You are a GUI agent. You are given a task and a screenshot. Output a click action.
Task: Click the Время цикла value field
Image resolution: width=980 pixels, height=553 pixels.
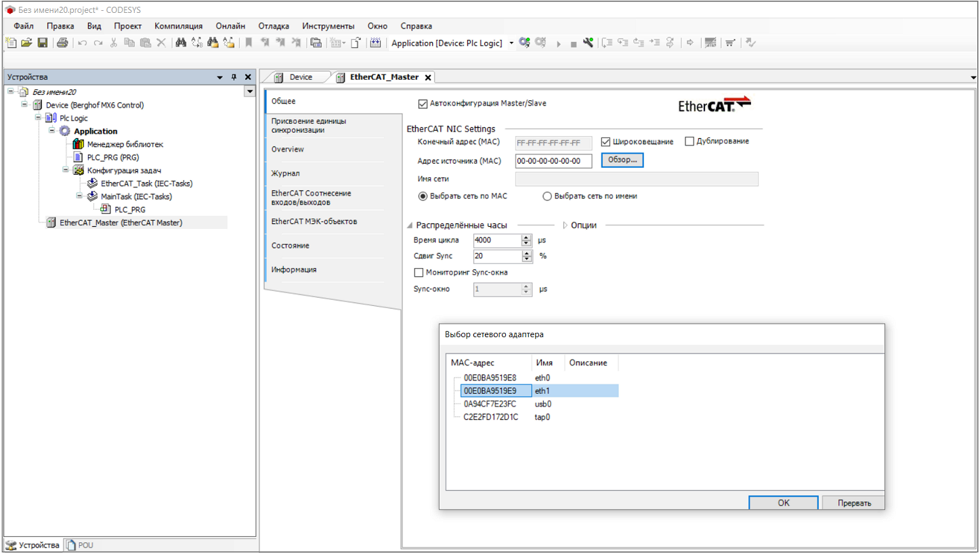[x=497, y=240]
